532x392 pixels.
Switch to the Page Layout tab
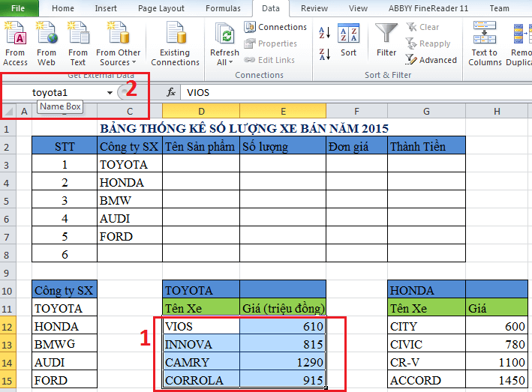coord(161,8)
